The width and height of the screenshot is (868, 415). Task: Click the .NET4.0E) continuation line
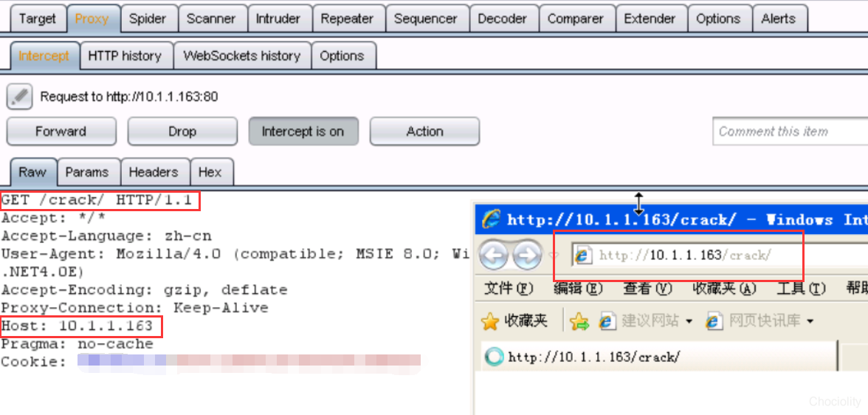[x=43, y=272]
